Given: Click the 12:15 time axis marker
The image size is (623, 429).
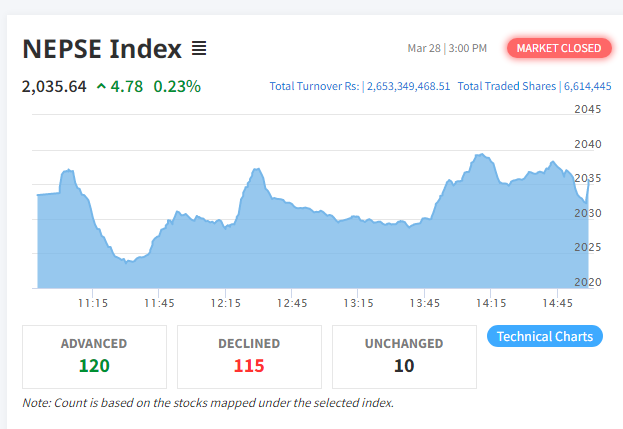Looking at the screenshot, I should pyautogui.click(x=226, y=303).
